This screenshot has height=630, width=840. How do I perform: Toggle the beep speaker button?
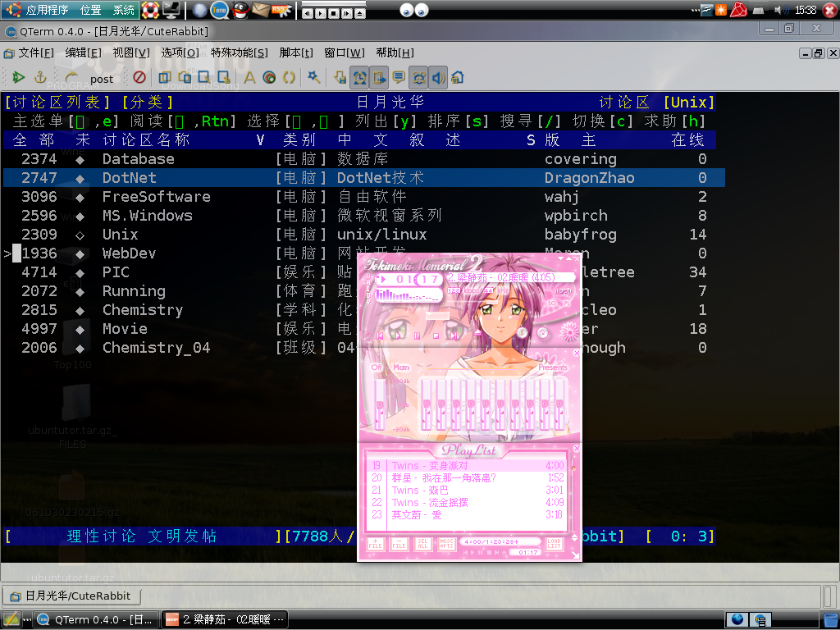coord(438,78)
